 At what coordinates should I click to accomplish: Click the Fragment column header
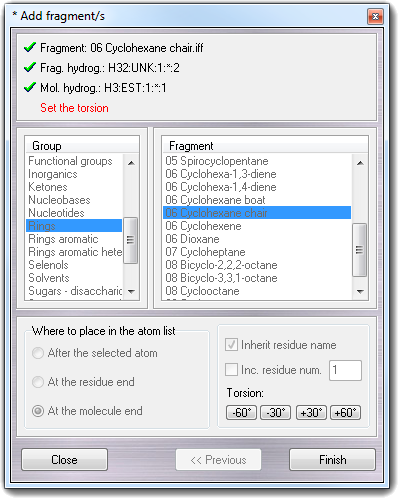(x=265, y=146)
